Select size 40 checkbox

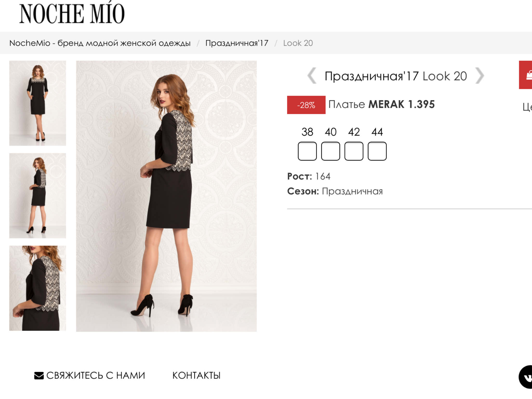[x=330, y=151]
